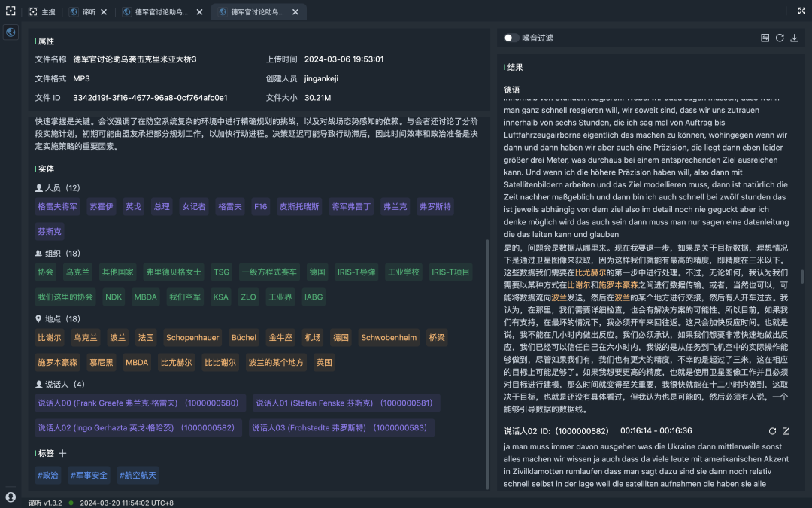Screen dimensions: 812x508
Task: Select the 格雷夫将军 person entity tag
Action: point(57,206)
